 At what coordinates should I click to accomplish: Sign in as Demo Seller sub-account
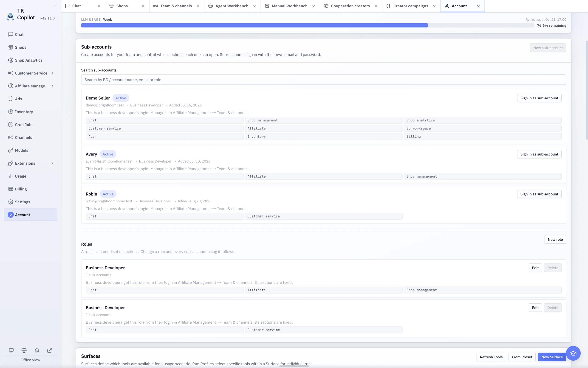tap(539, 98)
